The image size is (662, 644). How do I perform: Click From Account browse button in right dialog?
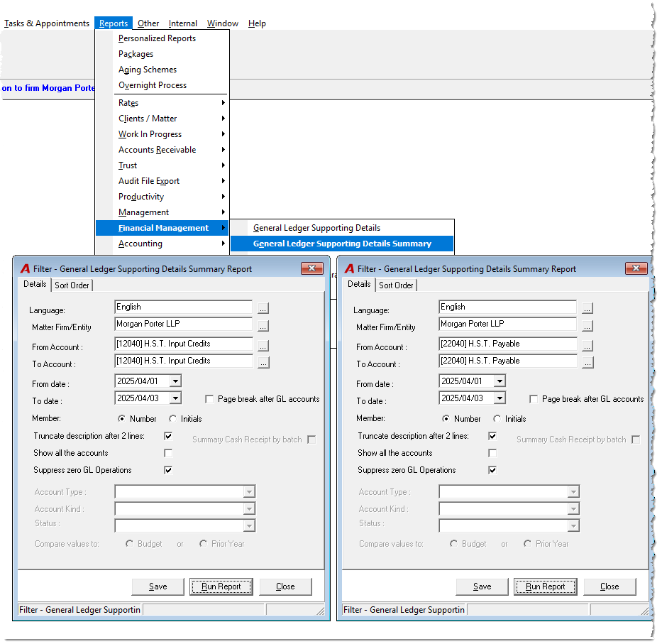coord(587,346)
